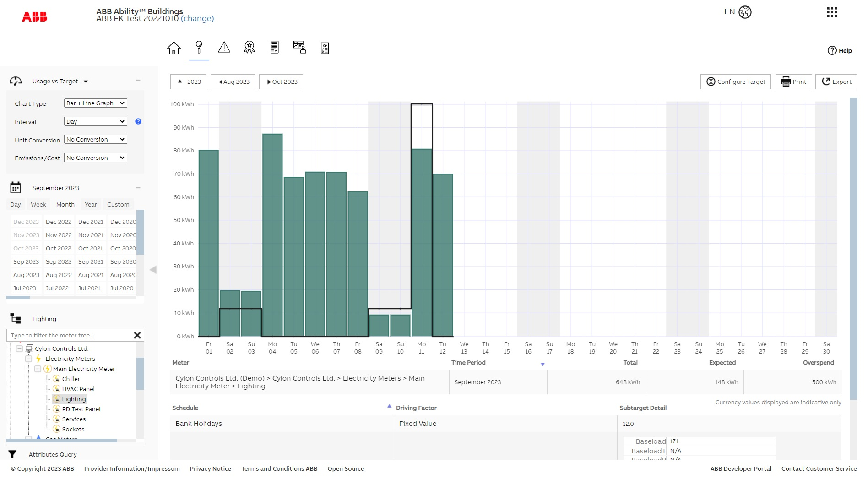This screenshot has width=868, height=479.
Task: Open the Chart Type dropdown
Action: pyautogui.click(x=95, y=103)
